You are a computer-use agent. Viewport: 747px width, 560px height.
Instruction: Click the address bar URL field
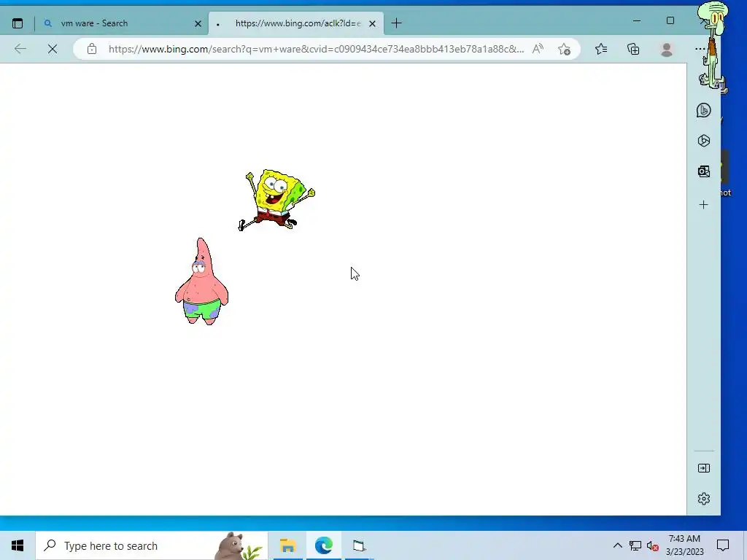[316, 49]
